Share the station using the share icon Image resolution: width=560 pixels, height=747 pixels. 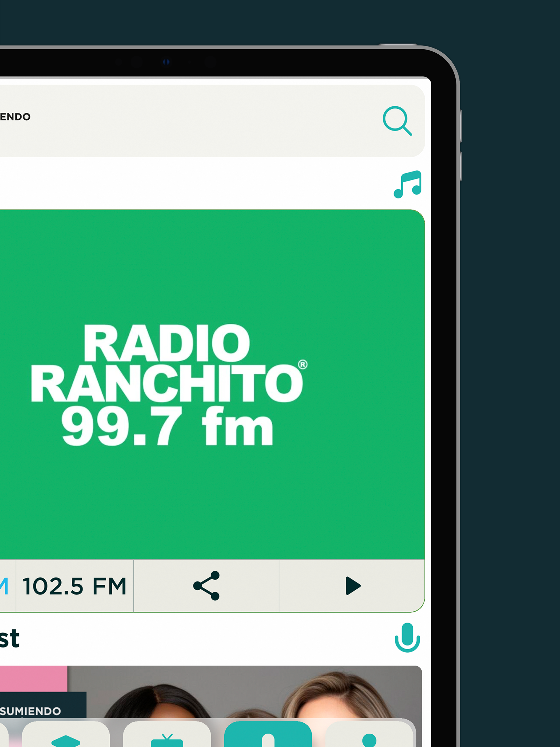point(206,586)
